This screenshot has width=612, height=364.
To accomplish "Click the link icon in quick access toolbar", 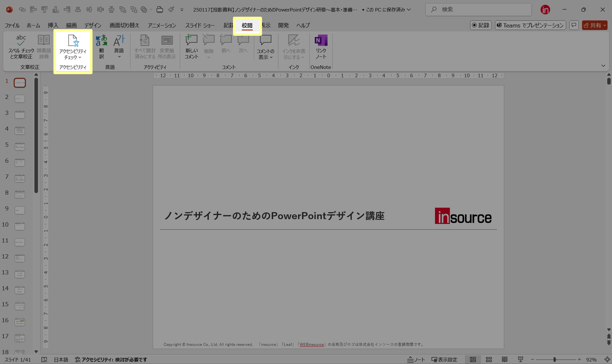I will click(22, 10).
